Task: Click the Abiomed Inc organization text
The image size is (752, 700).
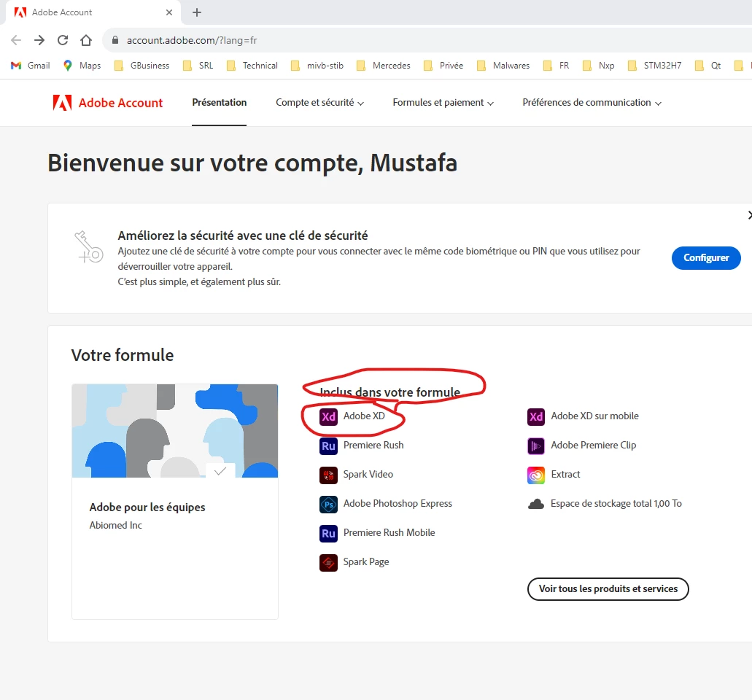Action: (x=115, y=526)
